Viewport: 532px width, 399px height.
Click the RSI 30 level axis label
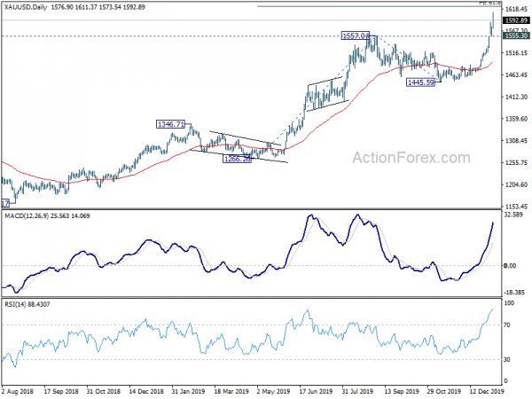click(x=507, y=359)
